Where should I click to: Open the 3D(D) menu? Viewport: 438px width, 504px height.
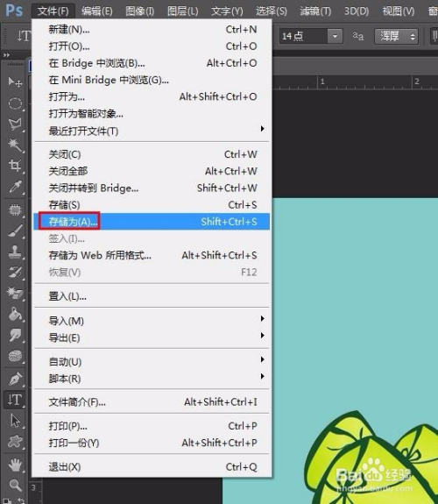click(357, 11)
